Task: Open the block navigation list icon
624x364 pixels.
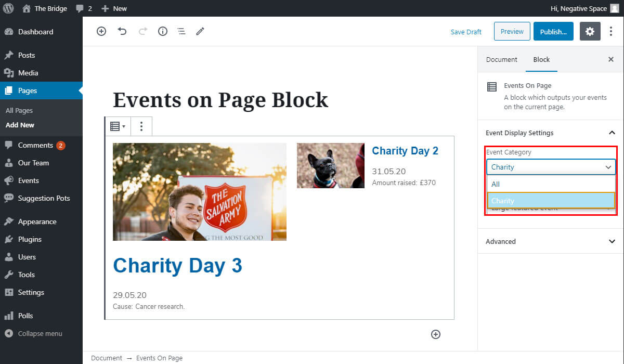Action: point(181,31)
